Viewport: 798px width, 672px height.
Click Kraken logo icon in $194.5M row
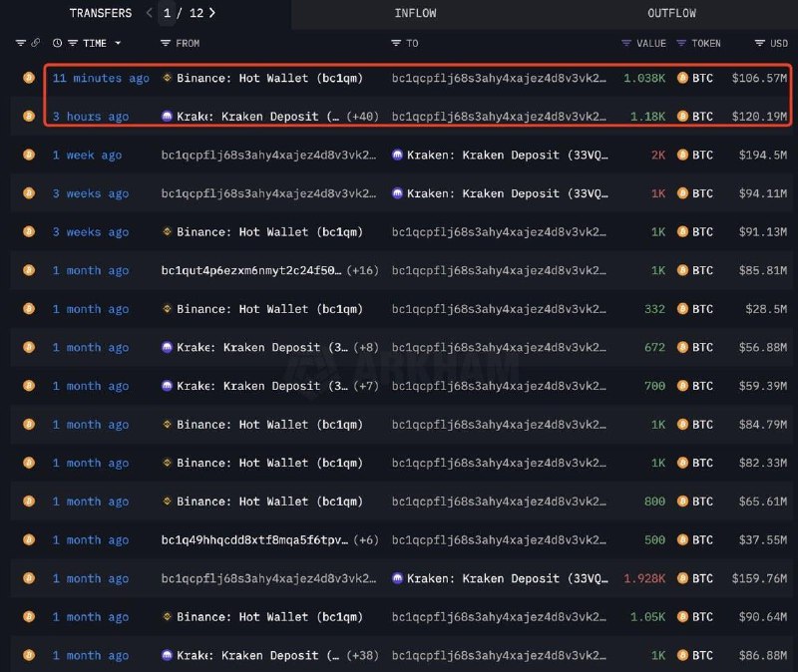point(397,155)
